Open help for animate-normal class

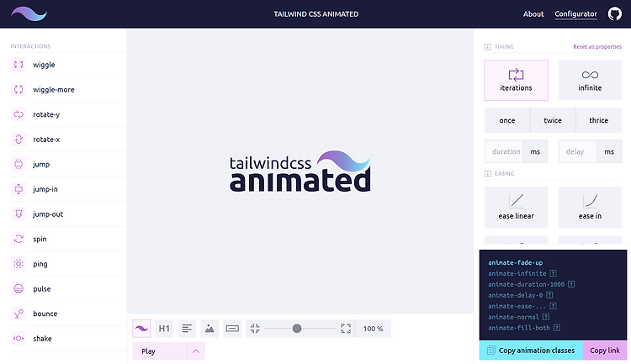pyautogui.click(x=546, y=317)
